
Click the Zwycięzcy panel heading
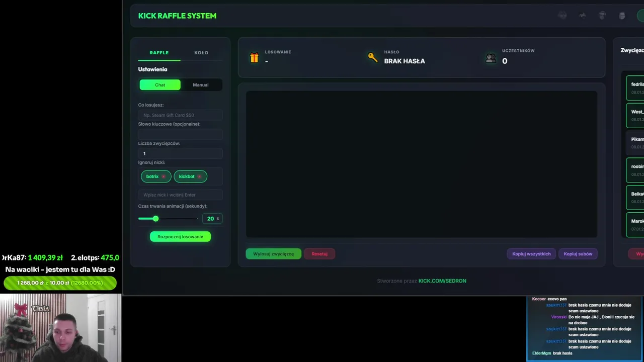632,50
